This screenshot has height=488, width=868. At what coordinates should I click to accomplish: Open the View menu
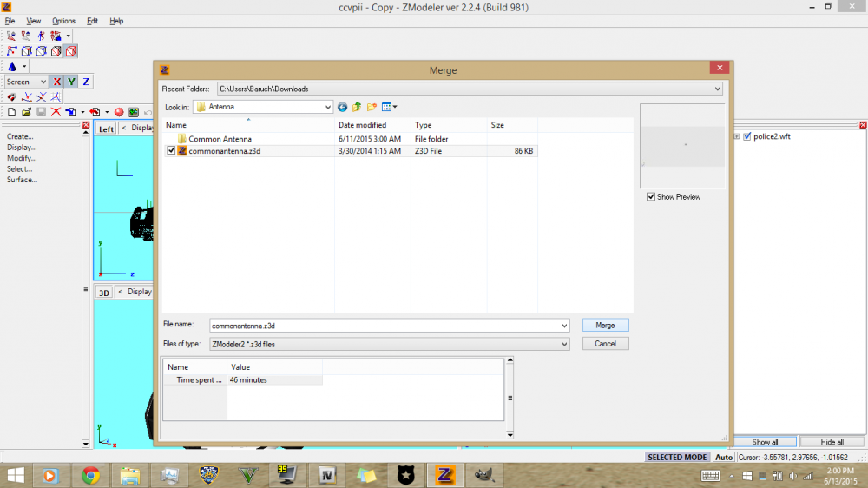[33, 21]
